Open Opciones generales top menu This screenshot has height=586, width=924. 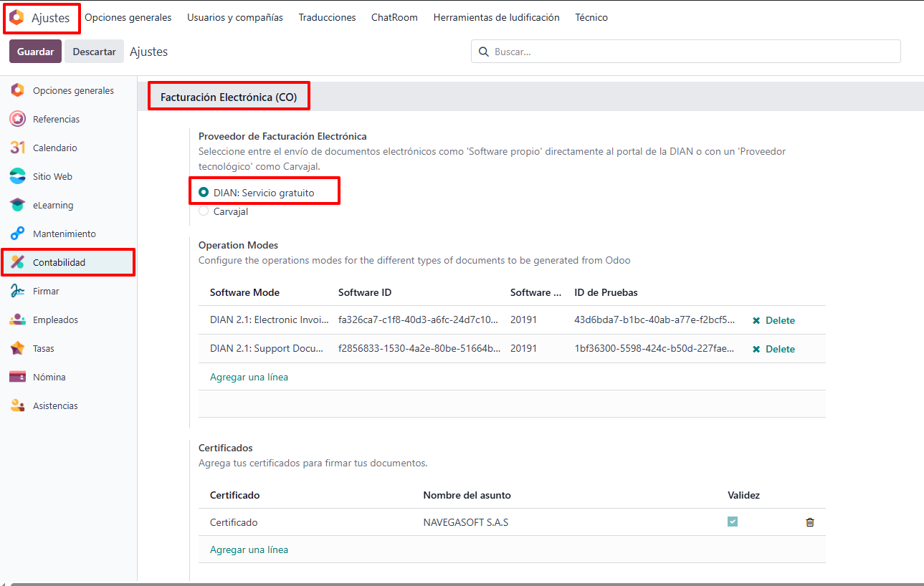pyautogui.click(x=128, y=18)
